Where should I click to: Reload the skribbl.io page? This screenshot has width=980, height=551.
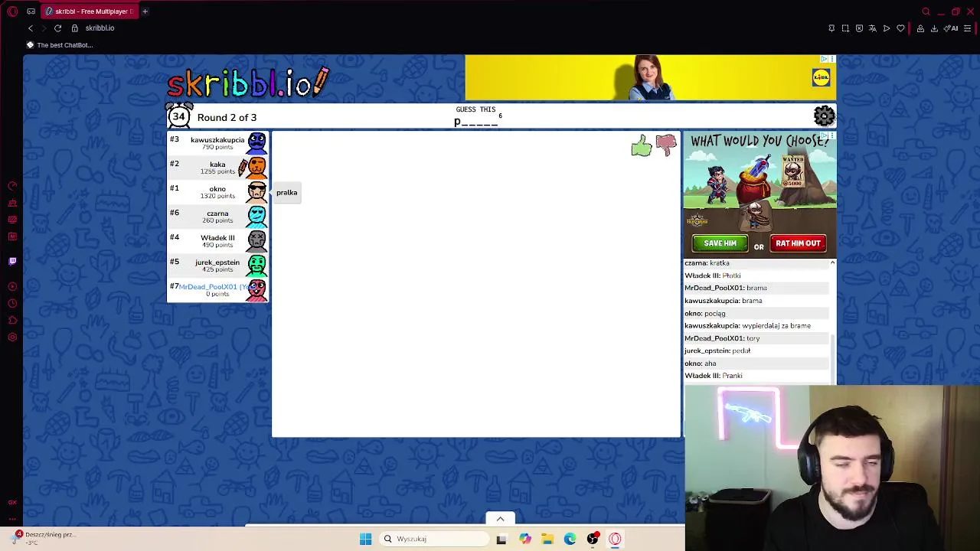[57, 28]
